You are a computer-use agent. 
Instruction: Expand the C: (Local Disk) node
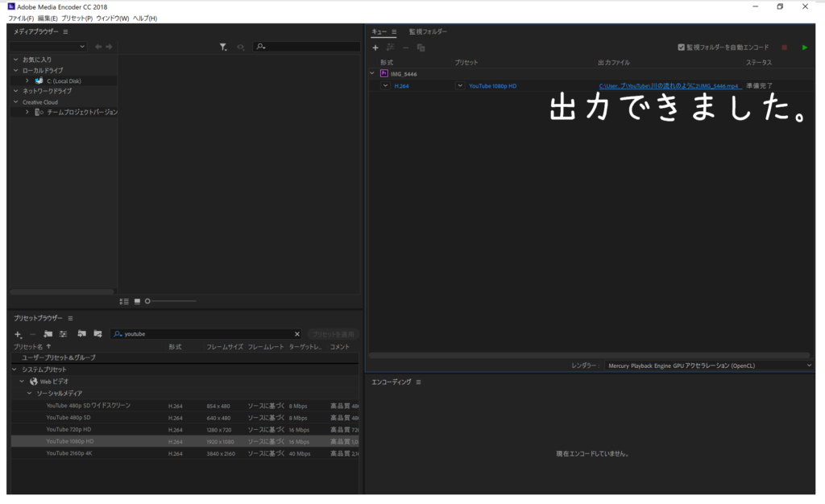coord(27,81)
